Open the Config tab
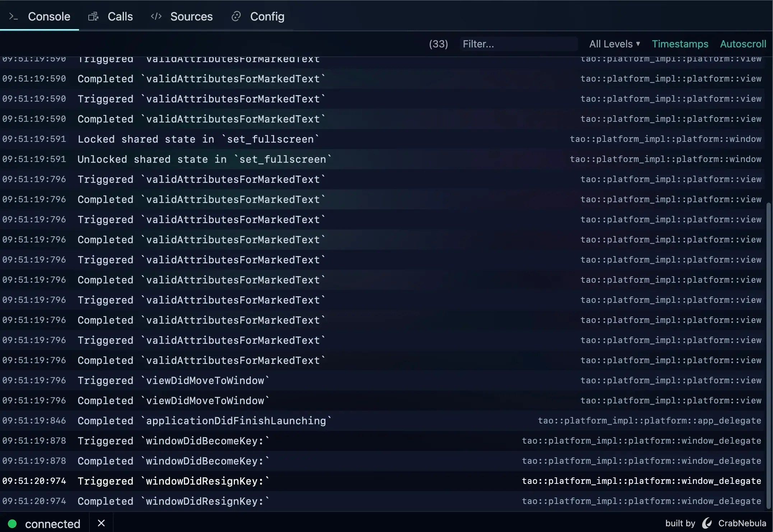773x532 pixels. click(267, 17)
